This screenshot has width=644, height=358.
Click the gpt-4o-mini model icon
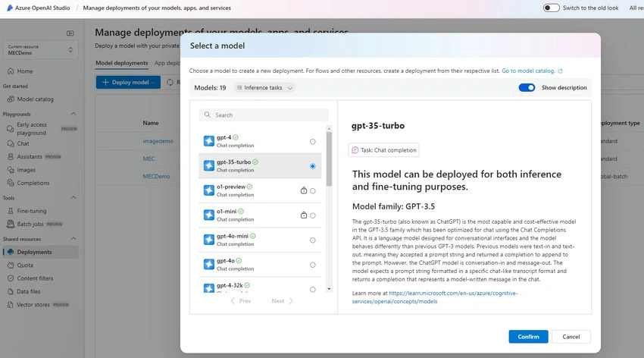point(209,240)
